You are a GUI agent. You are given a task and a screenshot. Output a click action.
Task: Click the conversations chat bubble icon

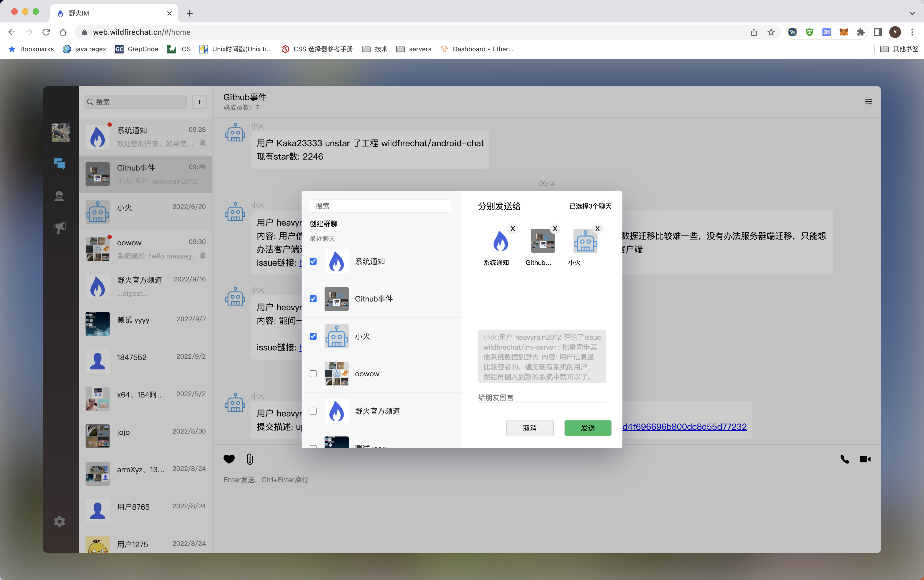coord(59,164)
